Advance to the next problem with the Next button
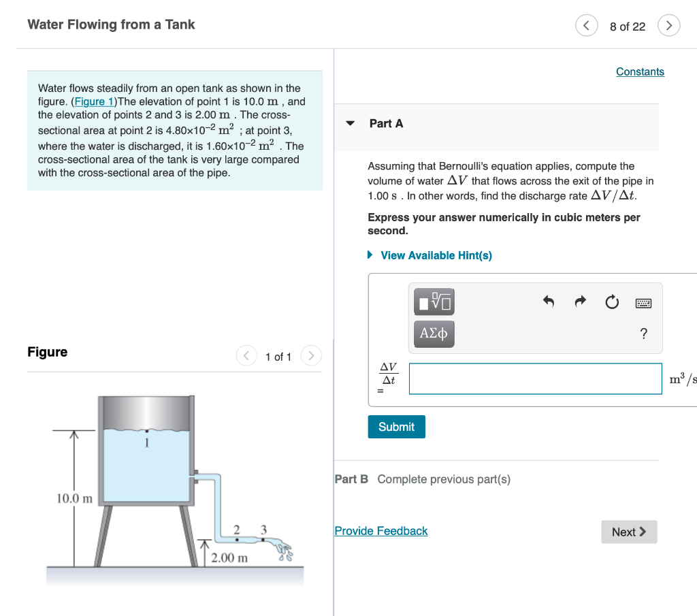The width and height of the screenshot is (697, 616). [x=629, y=532]
